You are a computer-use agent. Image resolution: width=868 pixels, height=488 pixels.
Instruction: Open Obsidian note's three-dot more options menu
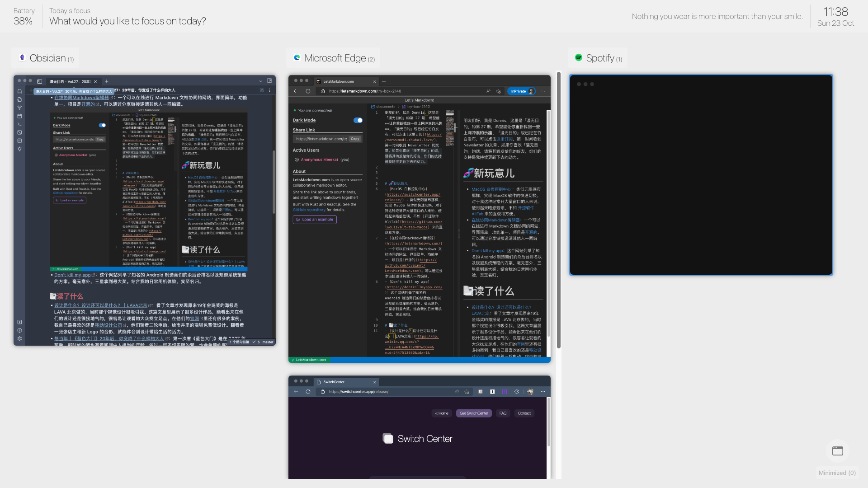click(269, 90)
